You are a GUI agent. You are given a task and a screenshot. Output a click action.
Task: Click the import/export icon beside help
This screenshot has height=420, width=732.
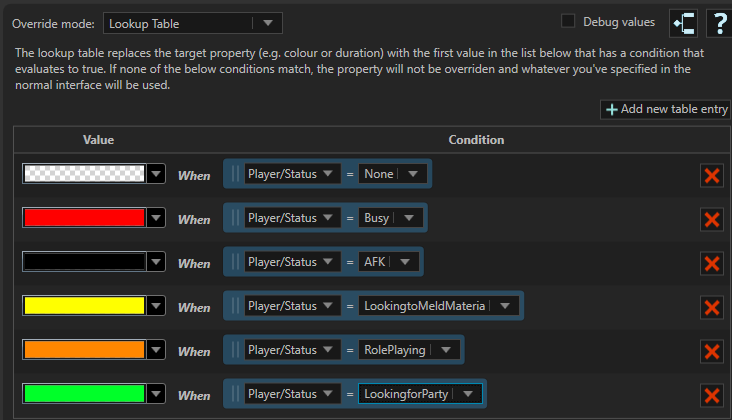(x=684, y=23)
